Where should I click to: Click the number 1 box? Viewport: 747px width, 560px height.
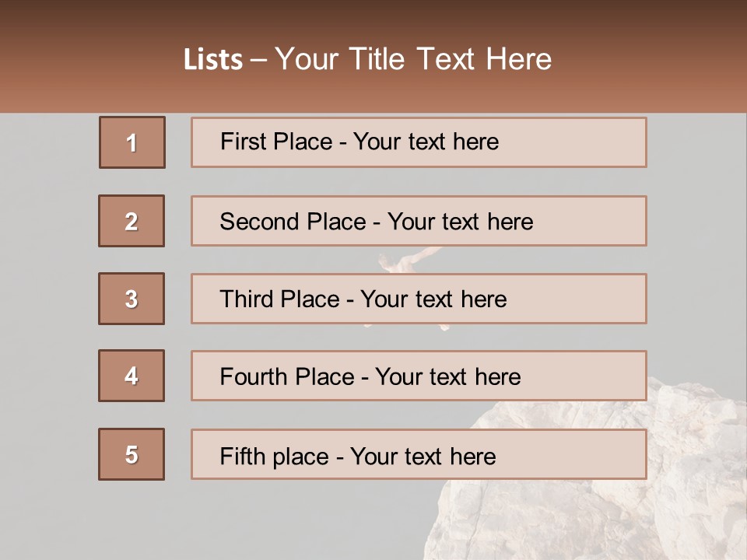click(132, 142)
